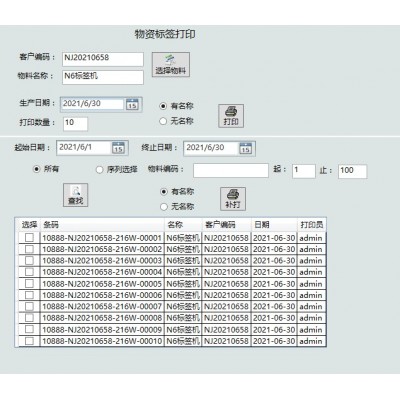The image size is (400, 400).
Task: Click the 打印 printer icon button
Action: (x=231, y=116)
